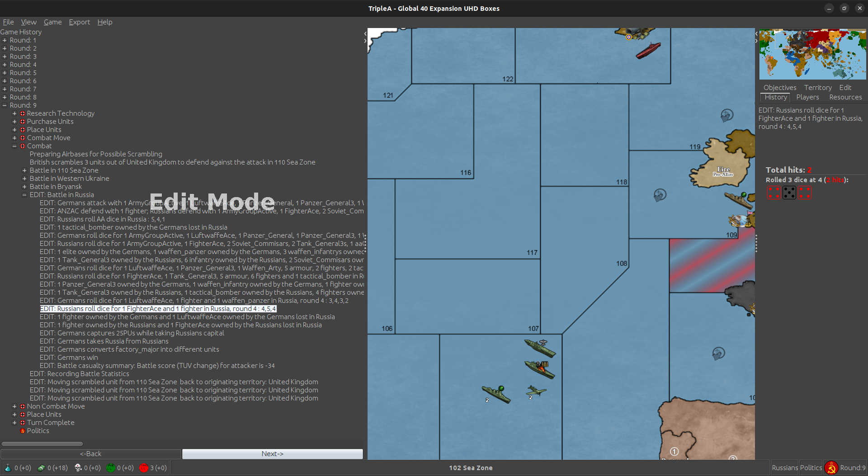
Task: Click the destroyer stack marked 2 below zone 107
Action: pos(496,394)
